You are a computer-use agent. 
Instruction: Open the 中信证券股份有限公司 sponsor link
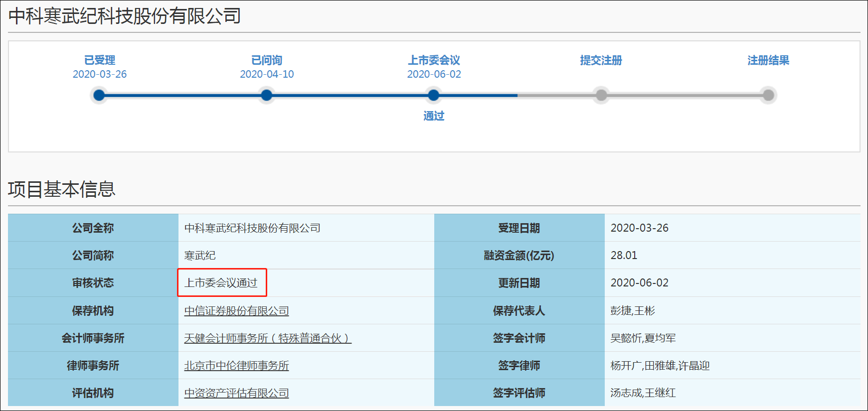click(x=236, y=311)
